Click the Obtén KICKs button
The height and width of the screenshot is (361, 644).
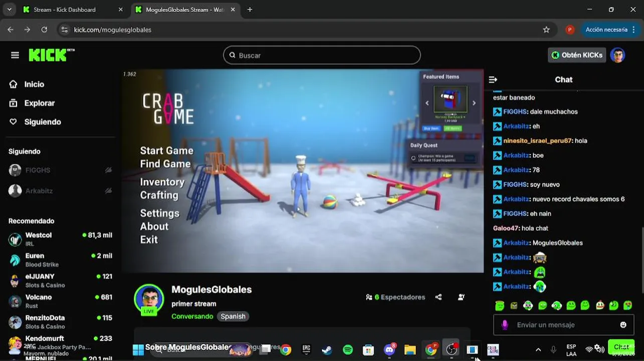click(x=577, y=55)
